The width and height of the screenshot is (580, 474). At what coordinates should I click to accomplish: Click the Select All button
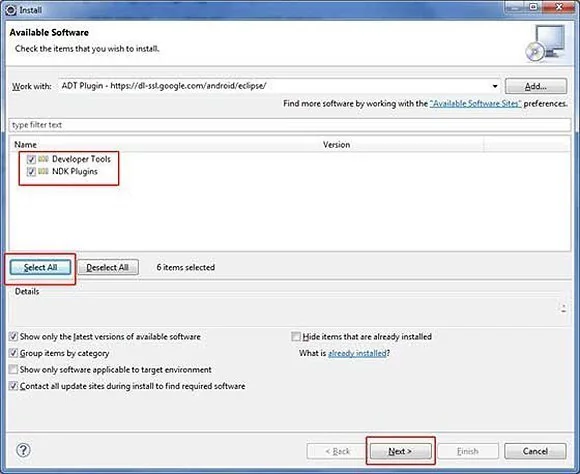point(40,267)
